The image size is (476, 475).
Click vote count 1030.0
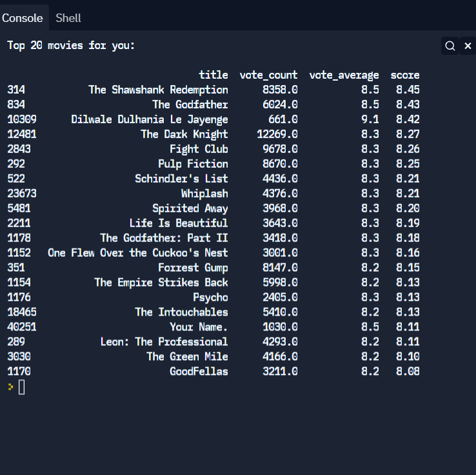click(x=280, y=327)
